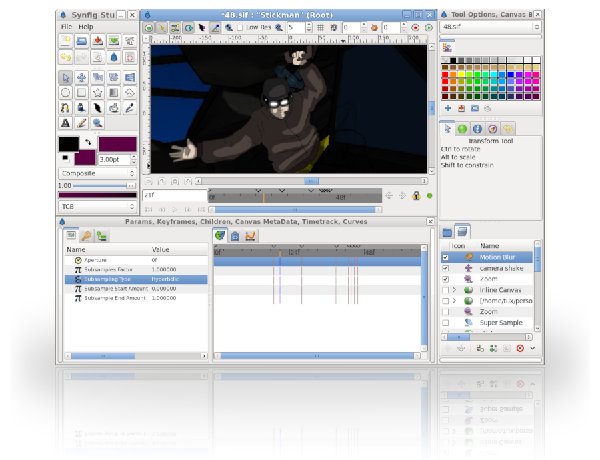The image size is (600, 460).
Task: Switch to the Children tree-icon tab
Action: click(101, 236)
